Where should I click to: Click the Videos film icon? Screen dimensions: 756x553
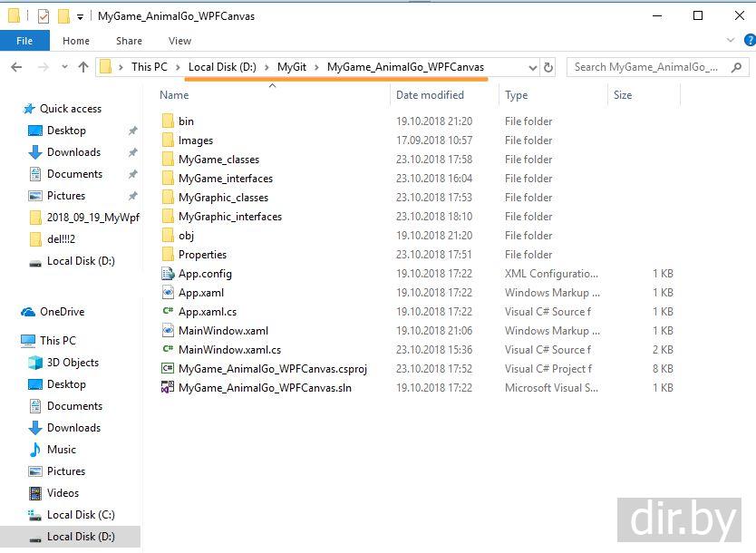pyautogui.click(x=35, y=493)
